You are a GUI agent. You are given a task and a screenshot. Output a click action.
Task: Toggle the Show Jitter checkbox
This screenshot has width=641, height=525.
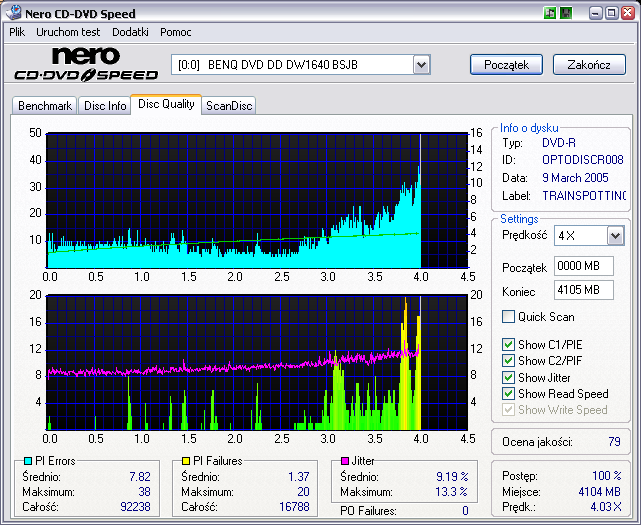[508, 377]
